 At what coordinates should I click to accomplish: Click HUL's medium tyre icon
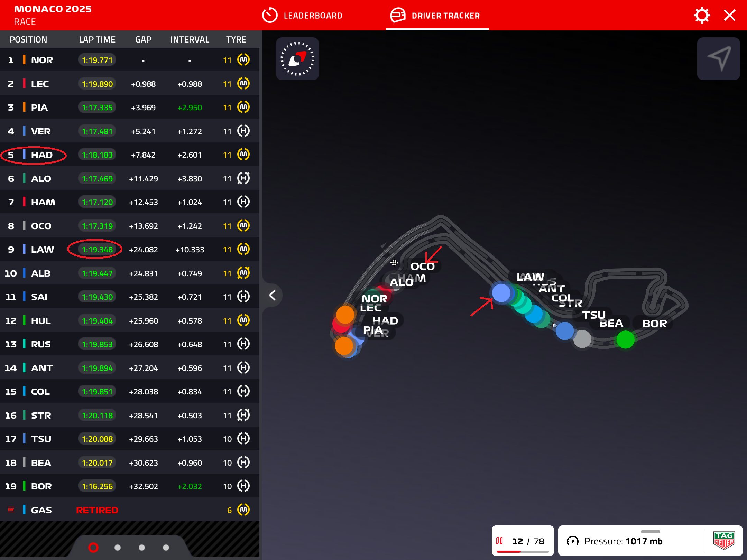[x=243, y=320]
